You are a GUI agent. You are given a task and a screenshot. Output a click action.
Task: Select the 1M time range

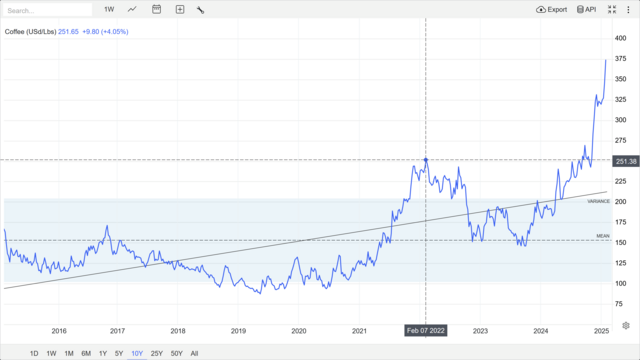[x=69, y=353]
